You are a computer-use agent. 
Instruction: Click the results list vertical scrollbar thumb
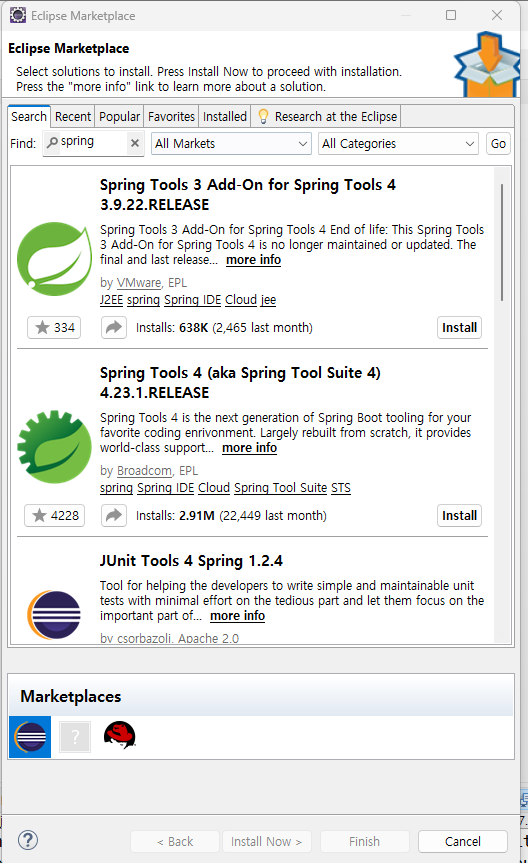[502, 242]
